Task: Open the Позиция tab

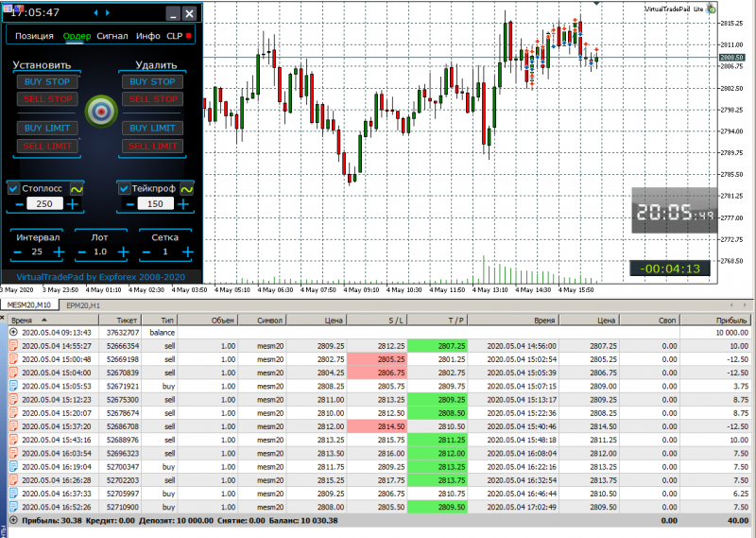Action: tap(34, 36)
